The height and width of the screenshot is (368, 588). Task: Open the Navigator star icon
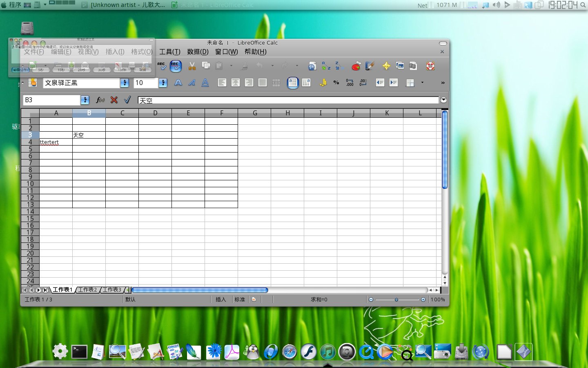pos(386,66)
